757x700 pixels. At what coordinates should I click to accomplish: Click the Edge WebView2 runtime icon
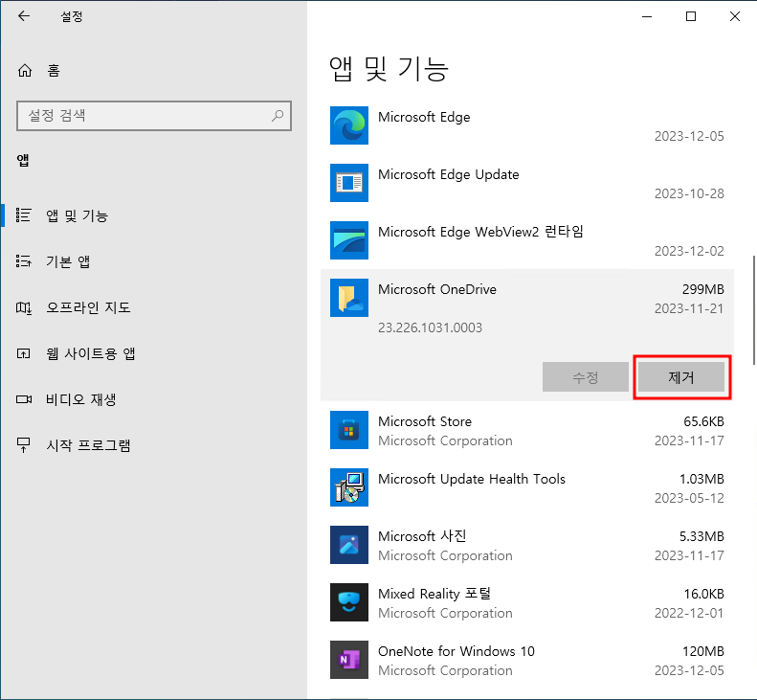click(x=348, y=240)
